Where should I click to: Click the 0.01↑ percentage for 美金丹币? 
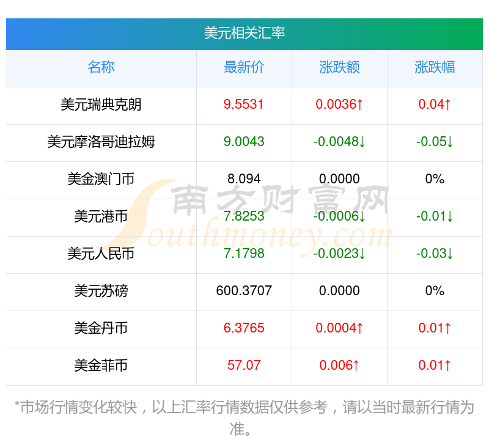[x=435, y=328]
